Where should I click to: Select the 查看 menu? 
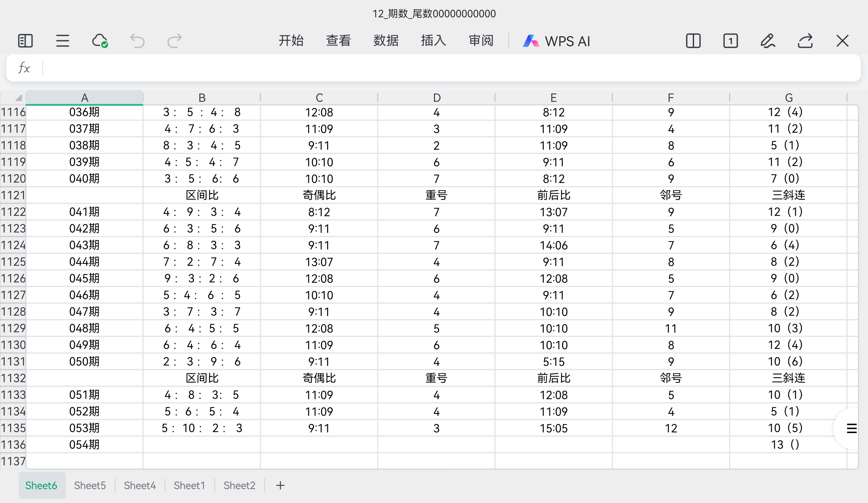pos(338,41)
